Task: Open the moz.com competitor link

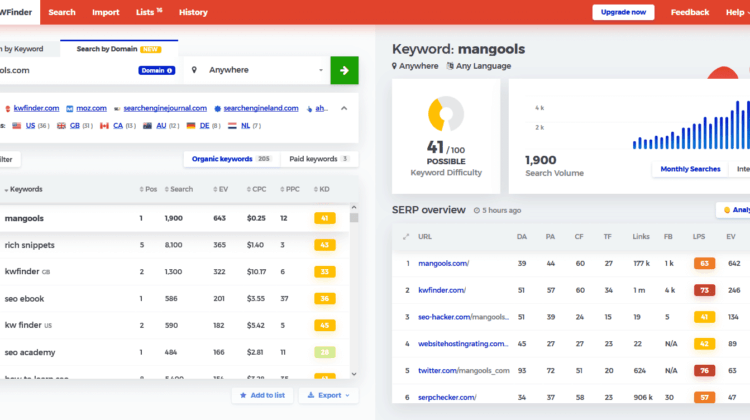Action: tap(91, 109)
